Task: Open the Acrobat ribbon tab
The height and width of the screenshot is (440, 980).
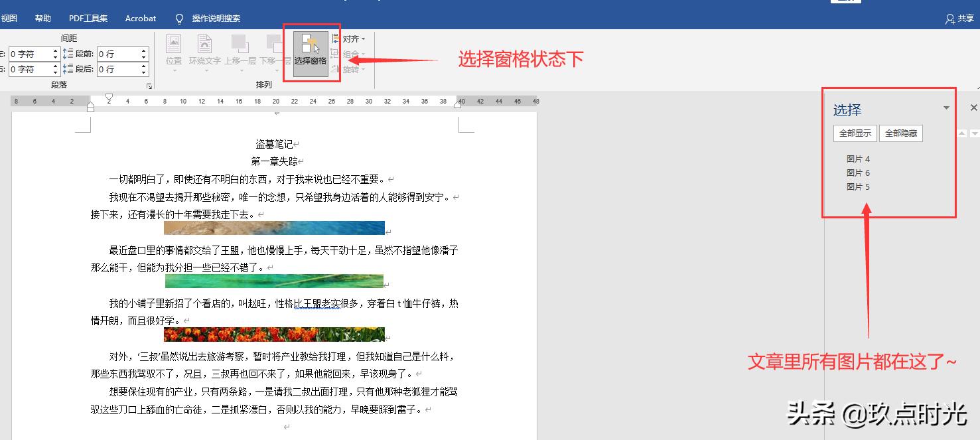Action: (139, 18)
